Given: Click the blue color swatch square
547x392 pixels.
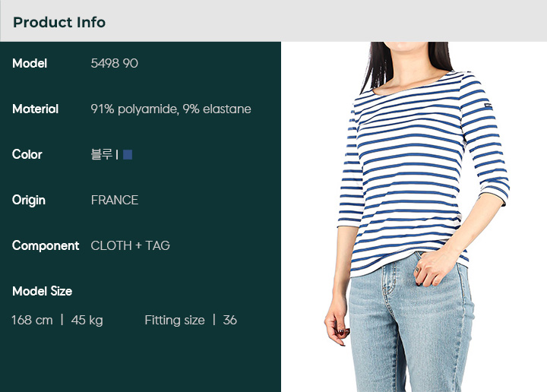Looking at the screenshot, I should coord(128,154).
